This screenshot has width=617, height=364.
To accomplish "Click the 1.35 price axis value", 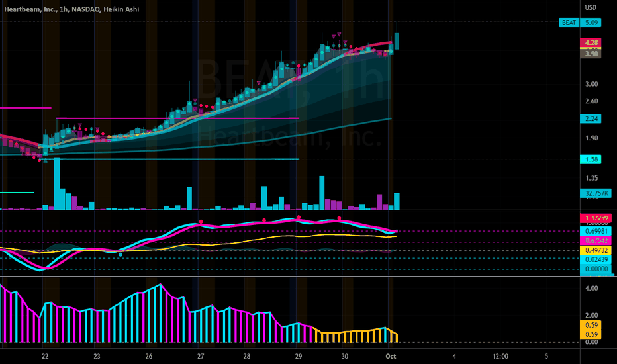I will pyautogui.click(x=591, y=178).
